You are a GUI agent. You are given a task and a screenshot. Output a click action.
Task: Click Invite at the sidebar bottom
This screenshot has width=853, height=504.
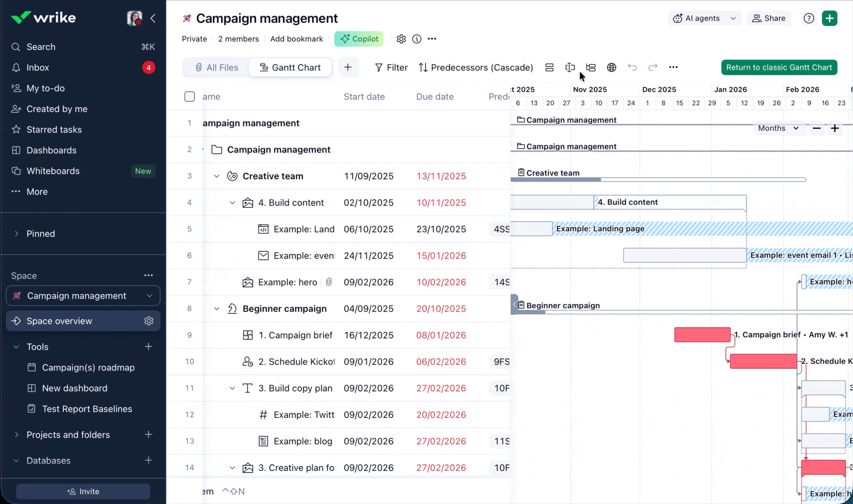click(x=83, y=492)
